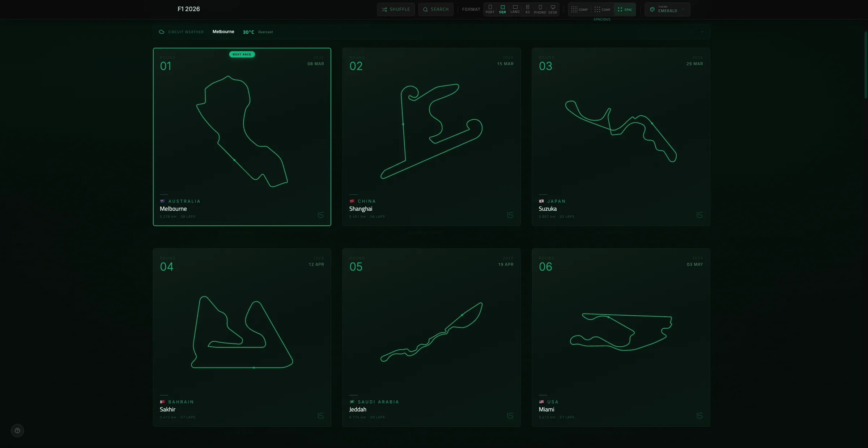The image size is (868, 448).
Task: Click the F1 2026 title
Action: pos(188,9)
